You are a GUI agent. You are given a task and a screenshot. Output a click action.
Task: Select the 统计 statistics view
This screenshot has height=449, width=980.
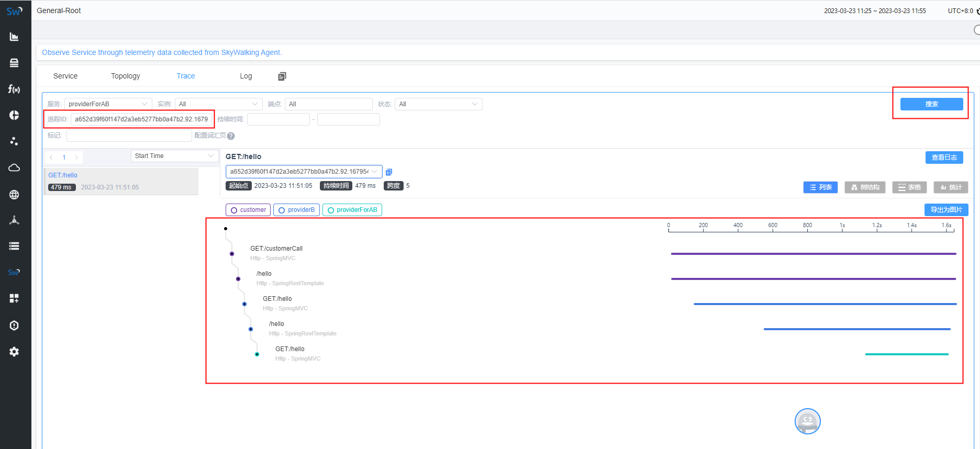click(951, 187)
